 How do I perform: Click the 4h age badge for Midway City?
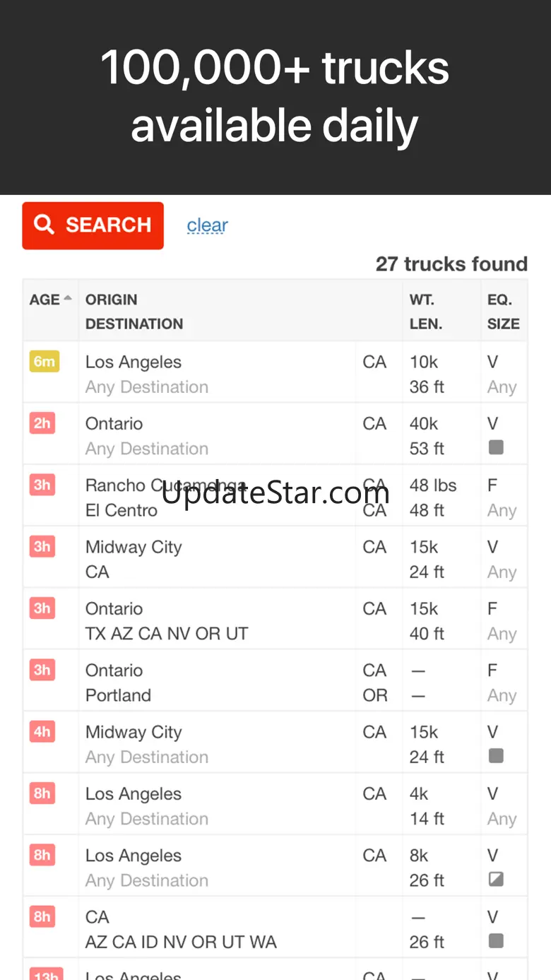42,731
